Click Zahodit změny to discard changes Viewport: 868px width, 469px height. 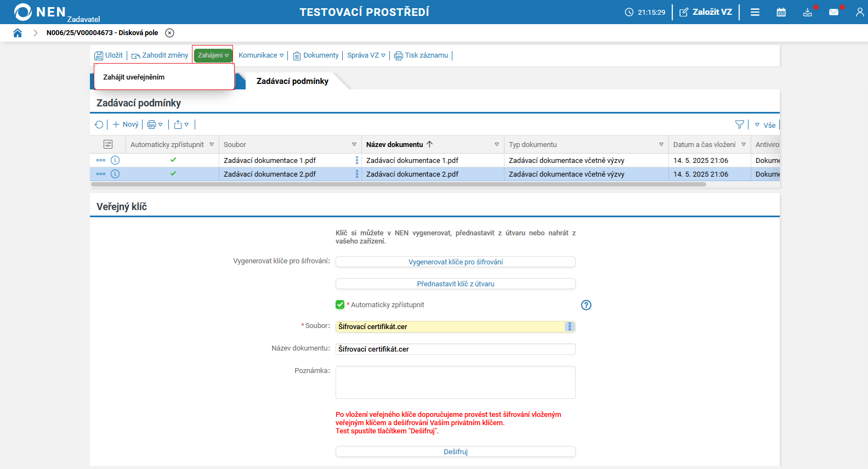point(160,55)
